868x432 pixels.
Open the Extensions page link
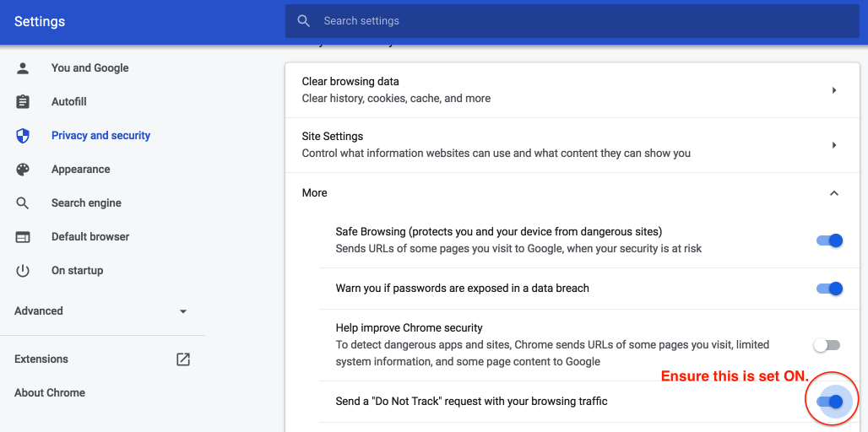click(41, 359)
